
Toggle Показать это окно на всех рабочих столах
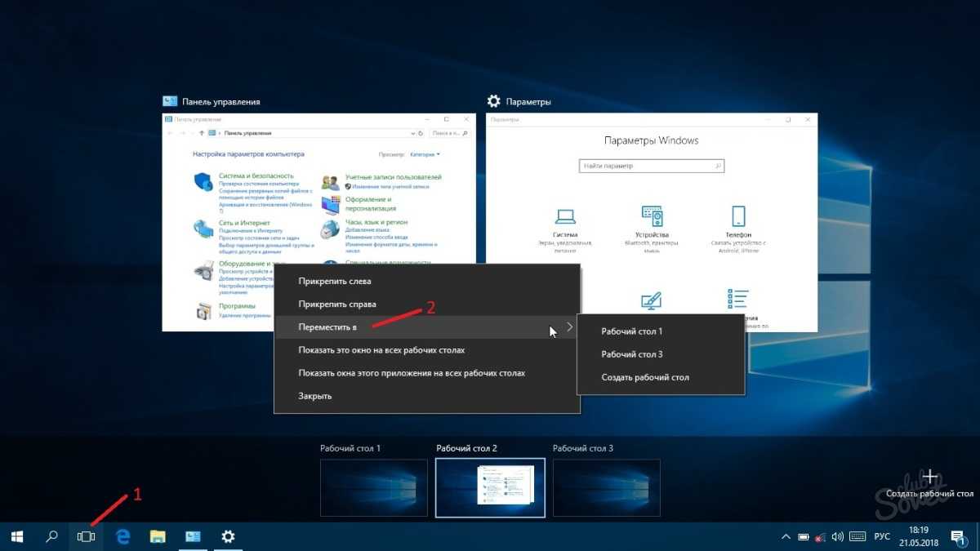[x=381, y=350]
